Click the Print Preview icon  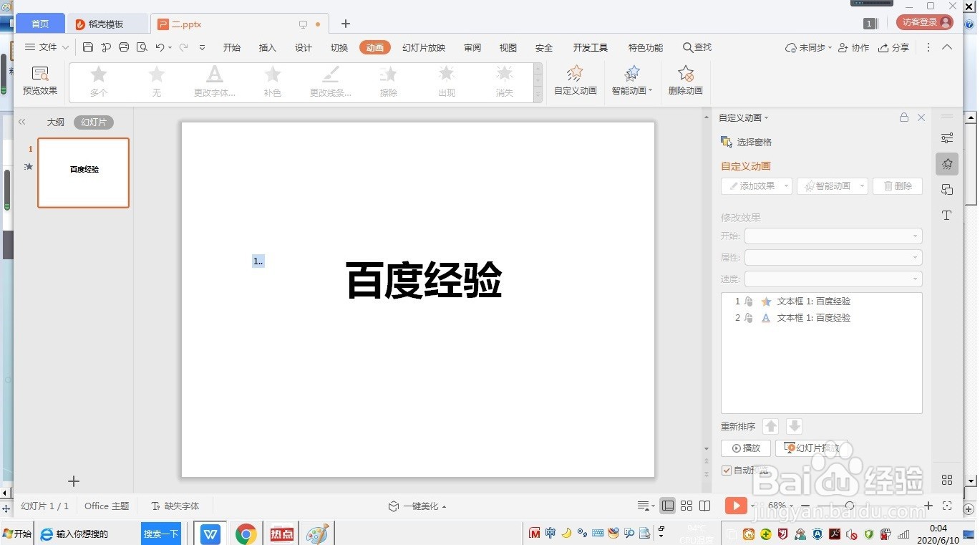tap(142, 47)
